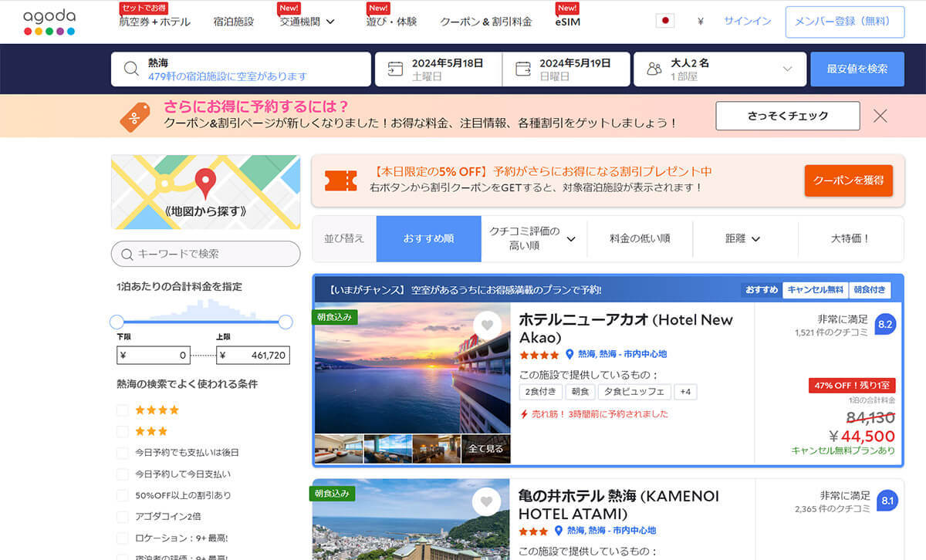Open the Kamenoi Hotel Atami main photo

coord(412,520)
